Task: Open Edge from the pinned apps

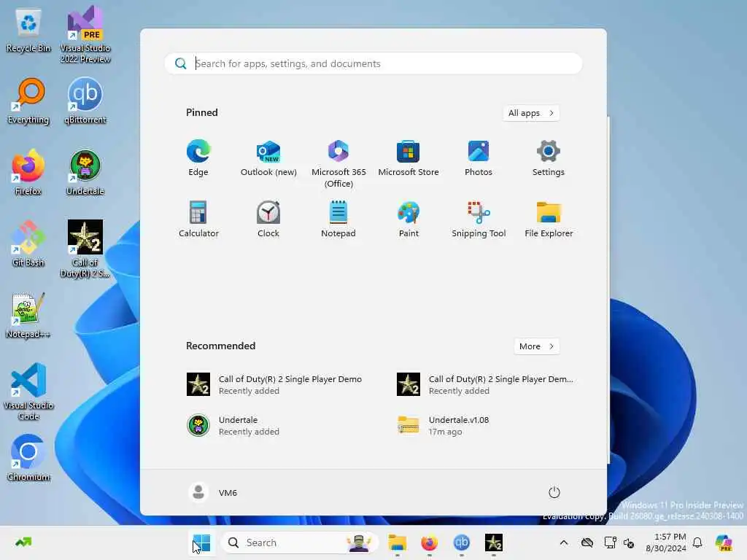Action: (198, 158)
